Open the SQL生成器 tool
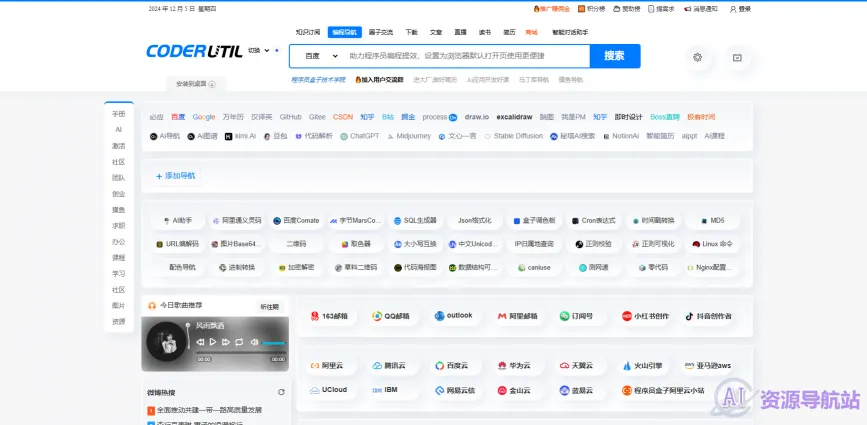The height and width of the screenshot is (425, 867). (416, 221)
